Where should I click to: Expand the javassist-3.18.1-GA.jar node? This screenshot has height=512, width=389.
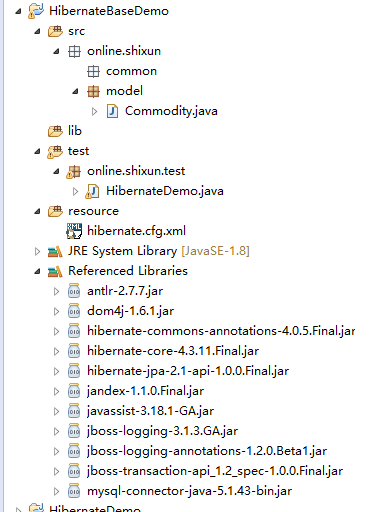pos(56,411)
